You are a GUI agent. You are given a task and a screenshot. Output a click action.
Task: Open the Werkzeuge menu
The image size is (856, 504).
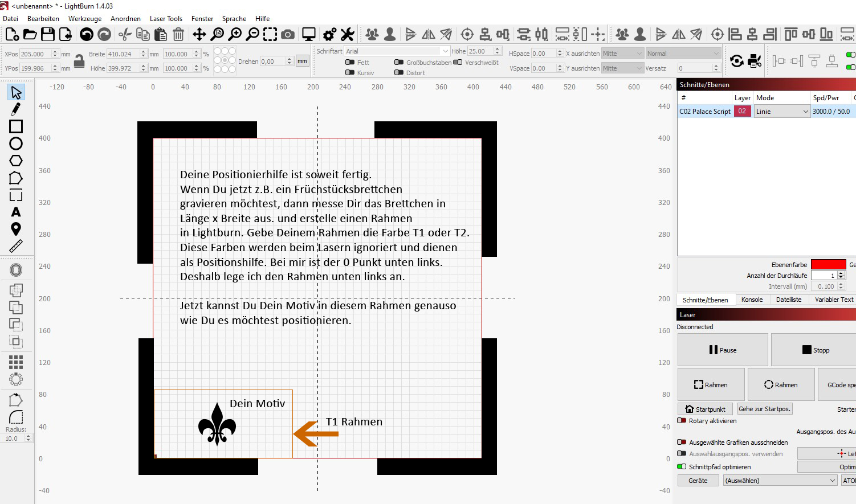coord(85,19)
